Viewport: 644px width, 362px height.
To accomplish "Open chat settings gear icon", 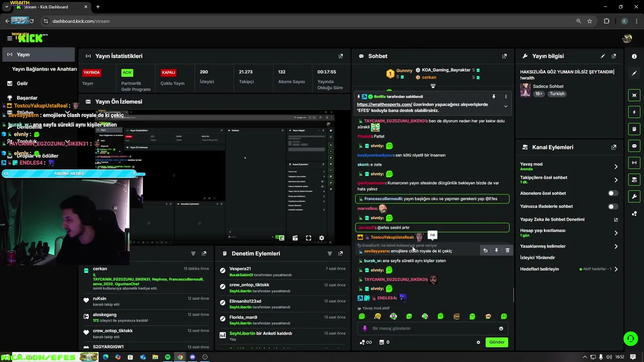I will (478, 342).
